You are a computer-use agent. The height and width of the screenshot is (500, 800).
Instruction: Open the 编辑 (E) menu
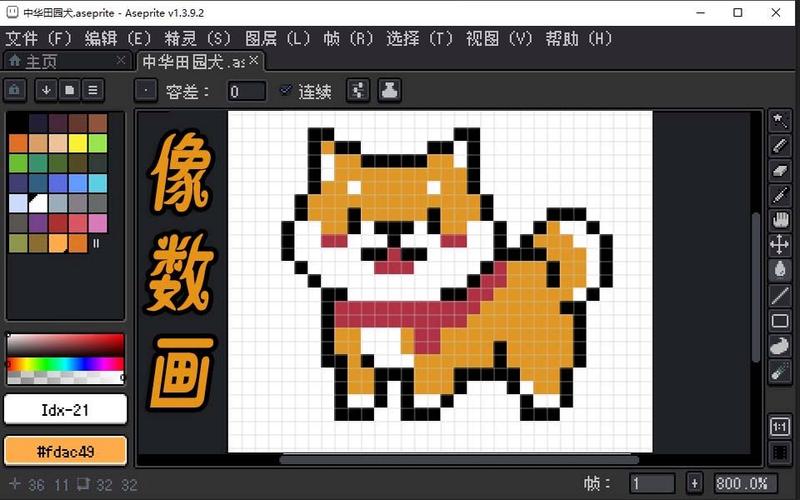[118, 38]
